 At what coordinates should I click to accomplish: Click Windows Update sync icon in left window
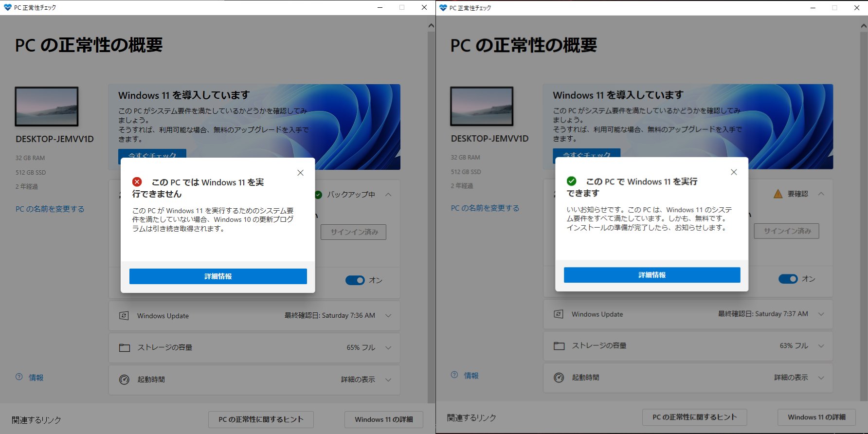click(x=124, y=316)
